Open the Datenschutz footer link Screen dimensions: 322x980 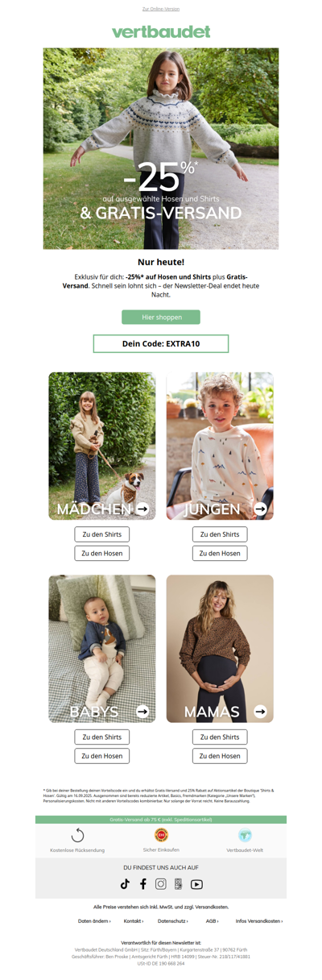[x=174, y=920]
